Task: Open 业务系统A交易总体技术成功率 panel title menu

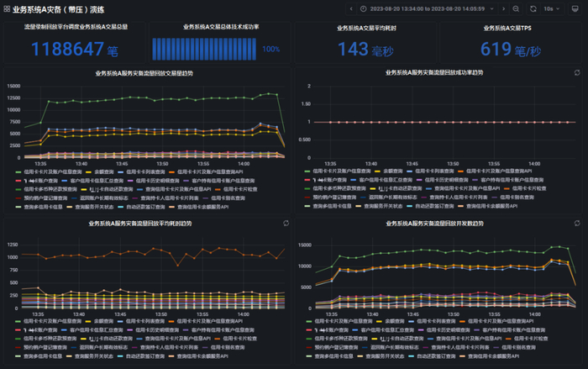Action: tap(221, 27)
